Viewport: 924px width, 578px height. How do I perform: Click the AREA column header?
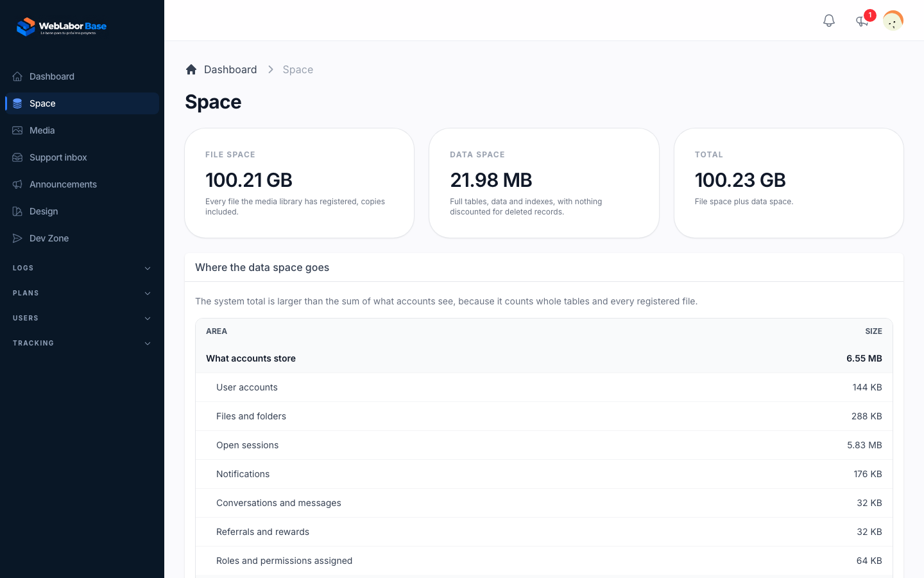[216, 331]
